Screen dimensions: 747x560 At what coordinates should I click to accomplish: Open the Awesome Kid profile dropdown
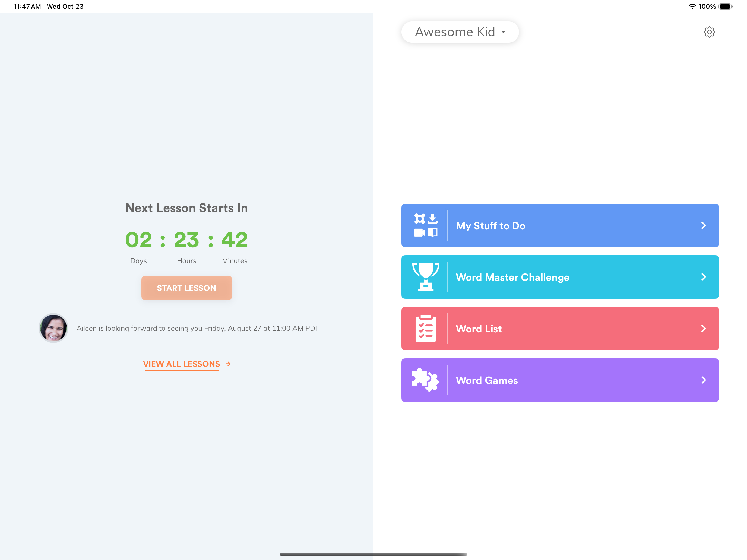coord(460,32)
